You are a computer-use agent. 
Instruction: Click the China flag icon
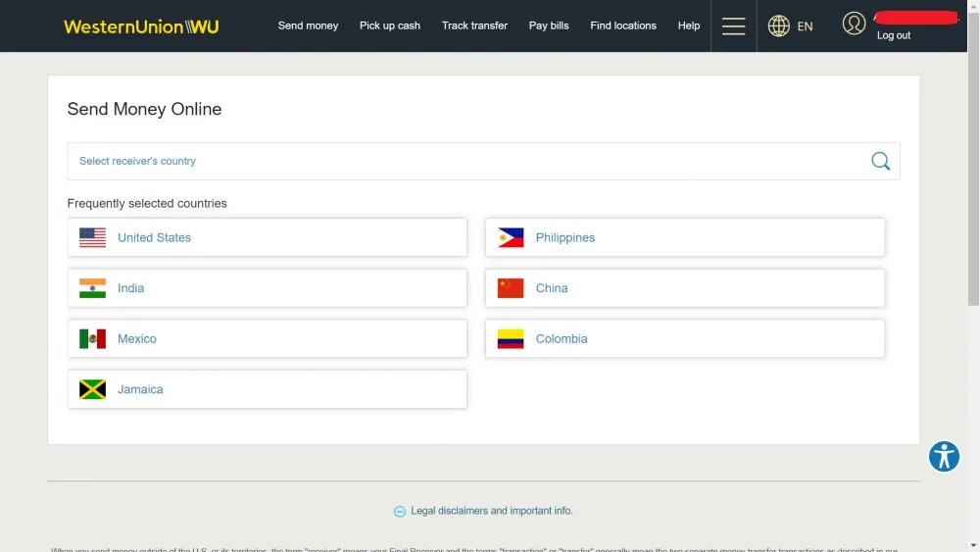pos(510,288)
